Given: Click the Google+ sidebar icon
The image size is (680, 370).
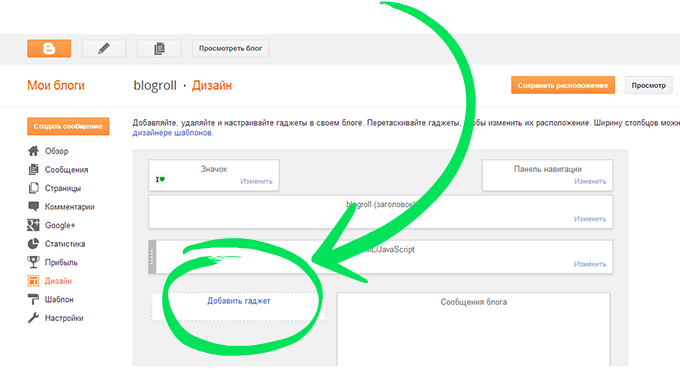Looking at the screenshot, I should [33, 225].
